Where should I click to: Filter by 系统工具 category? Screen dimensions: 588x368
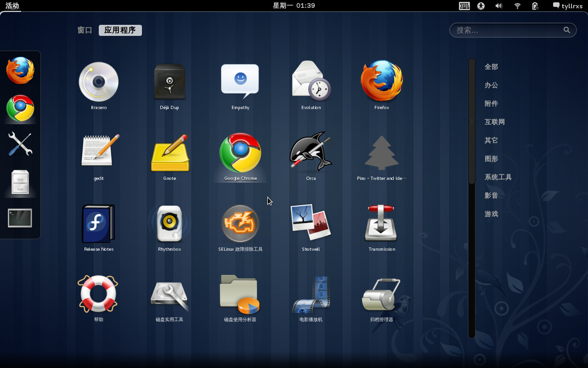pyautogui.click(x=498, y=177)
